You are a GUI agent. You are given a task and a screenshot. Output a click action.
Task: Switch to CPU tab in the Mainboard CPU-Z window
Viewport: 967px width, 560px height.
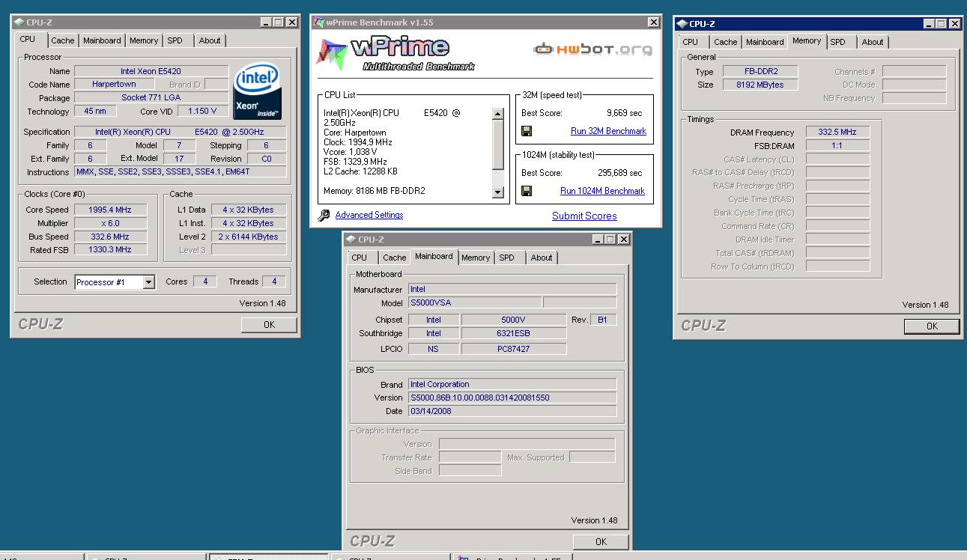[x=360, y=258]
